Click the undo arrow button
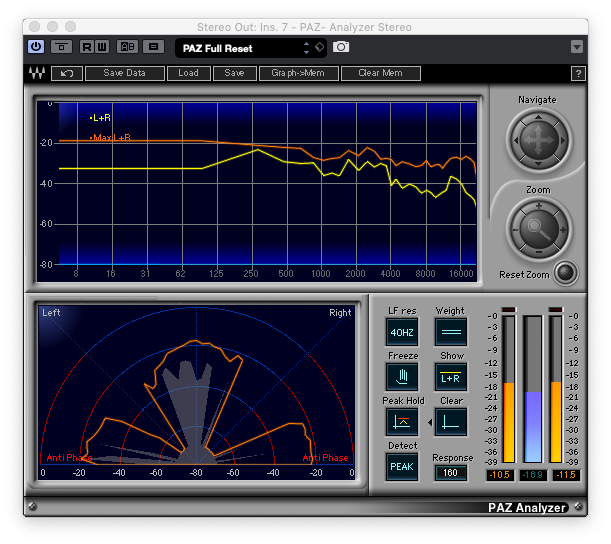 coord(67,73)
